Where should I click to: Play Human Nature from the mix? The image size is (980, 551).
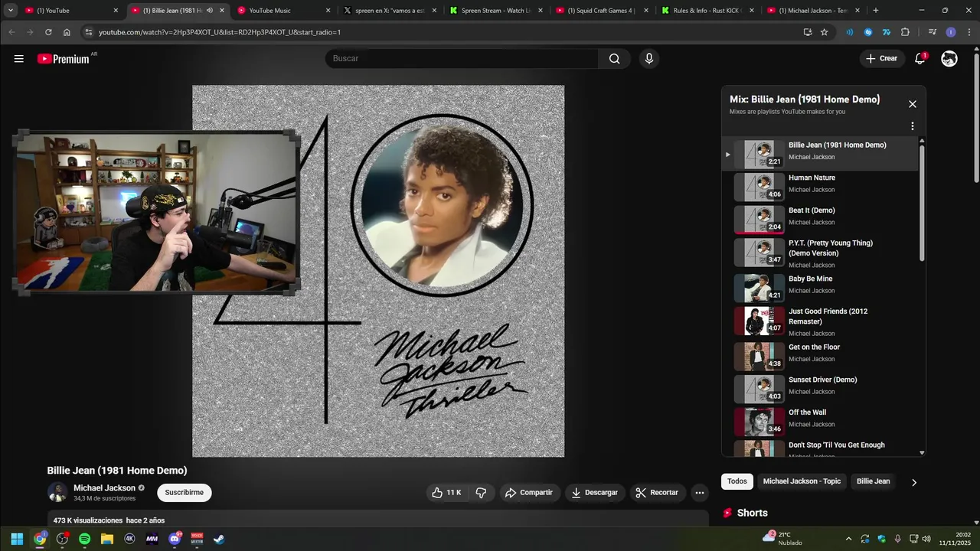(x=820, y=187)
